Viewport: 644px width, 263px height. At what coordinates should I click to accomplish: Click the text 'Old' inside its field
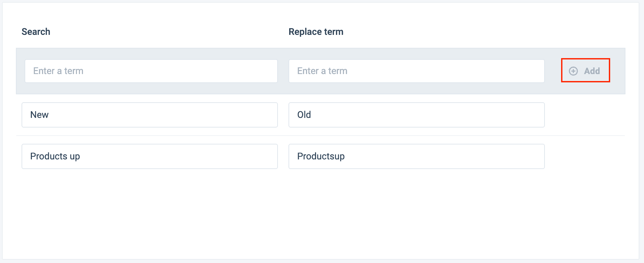pyautogui.click(x=304, y=115)
